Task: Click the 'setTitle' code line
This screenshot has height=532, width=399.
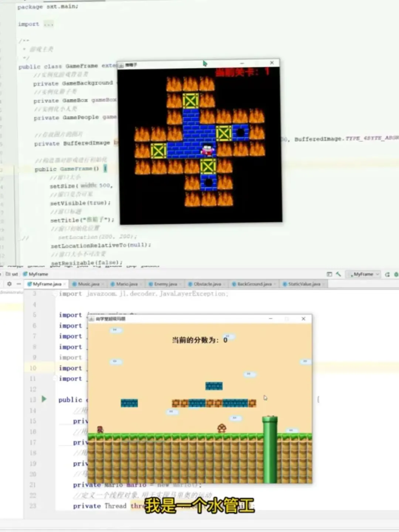Action: (x=82, y=220)
